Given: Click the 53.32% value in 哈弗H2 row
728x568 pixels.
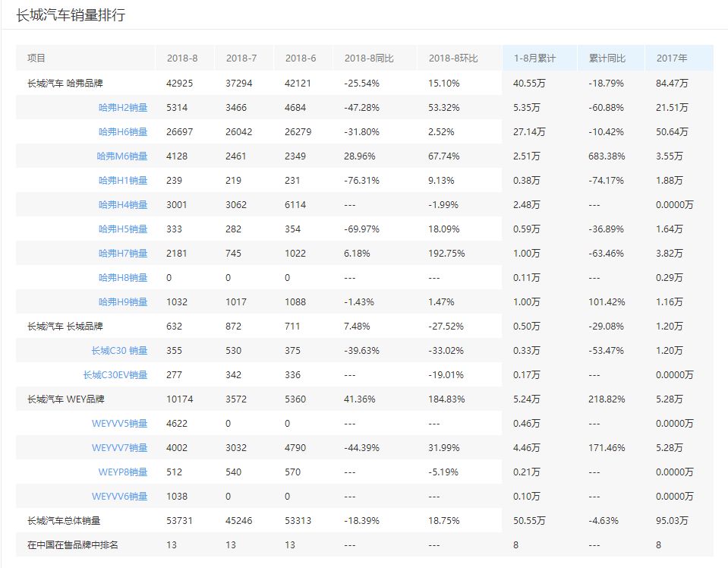Looking at the screenshot, I should [x=444, y=108].
